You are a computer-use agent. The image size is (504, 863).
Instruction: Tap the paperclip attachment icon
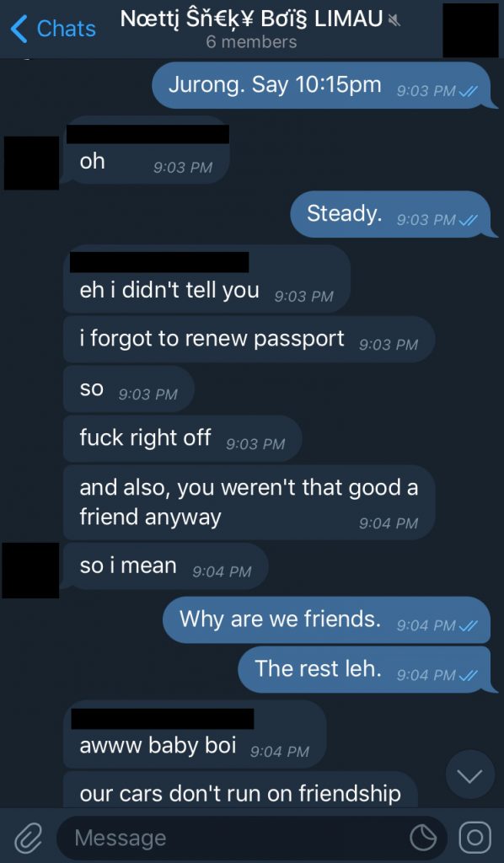pos(29,838)
